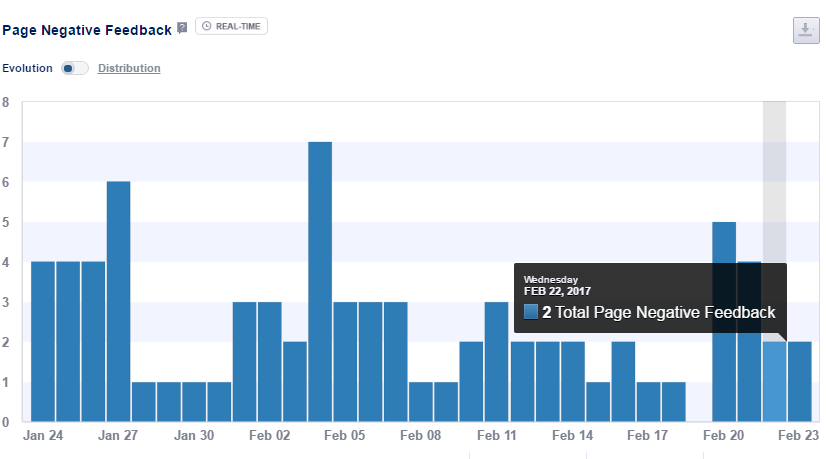
Task: Toggle the Evolution/Distribution switch
Action: click(74, 68)
